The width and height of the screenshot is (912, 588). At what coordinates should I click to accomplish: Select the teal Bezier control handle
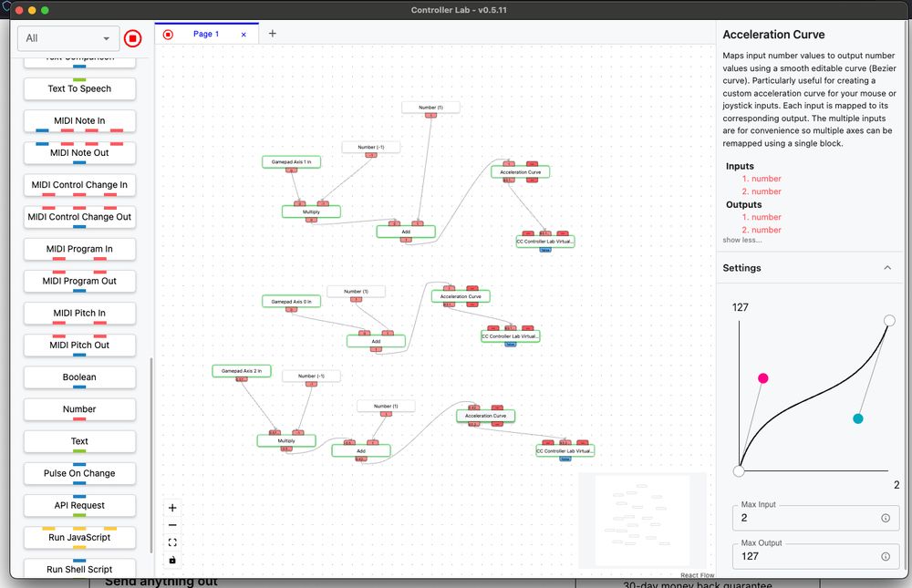858,418
